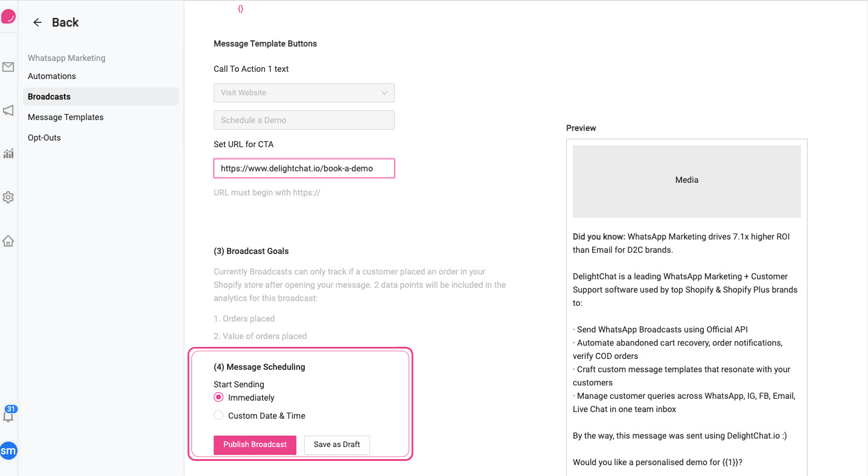This screenshot has height=476, width=868.
Task: Open the analytics bar chart icon
Action: (8, 154)
